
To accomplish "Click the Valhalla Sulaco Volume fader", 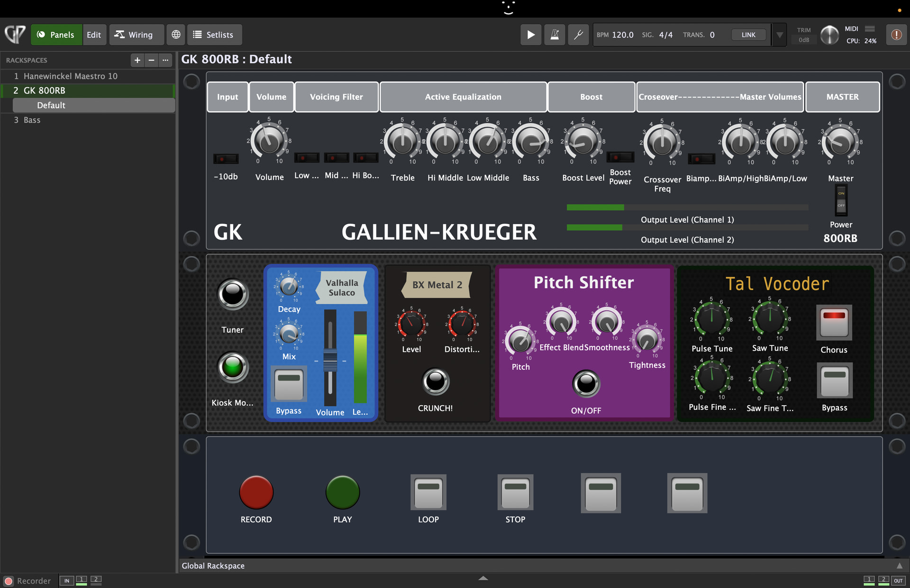I will click(x=330, y=362).
